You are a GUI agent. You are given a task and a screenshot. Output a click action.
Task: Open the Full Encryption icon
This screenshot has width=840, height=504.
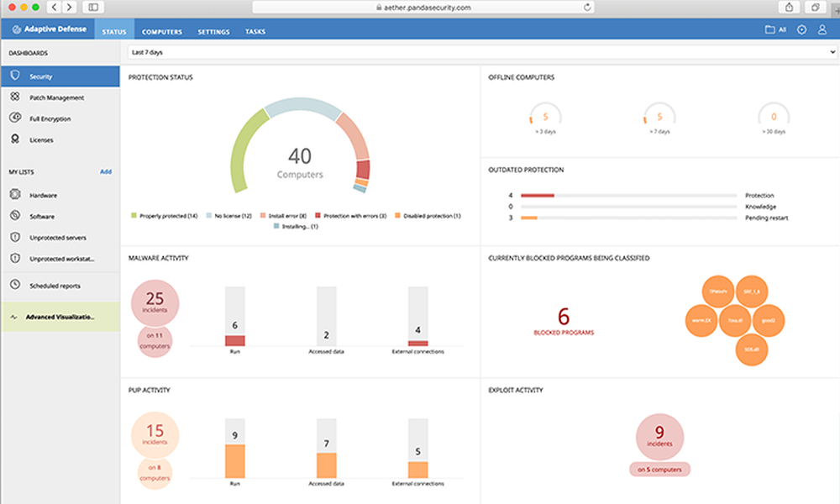point(15,118)
